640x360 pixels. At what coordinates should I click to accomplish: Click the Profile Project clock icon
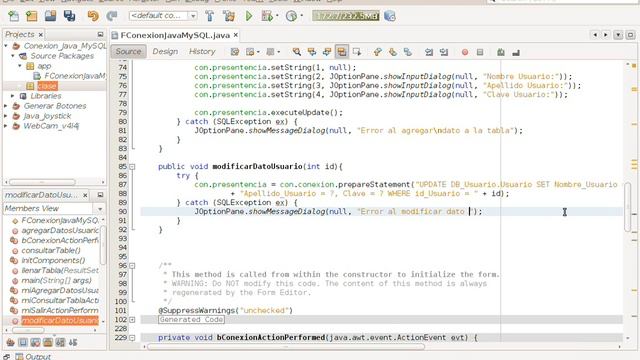(x=291, y=16)
